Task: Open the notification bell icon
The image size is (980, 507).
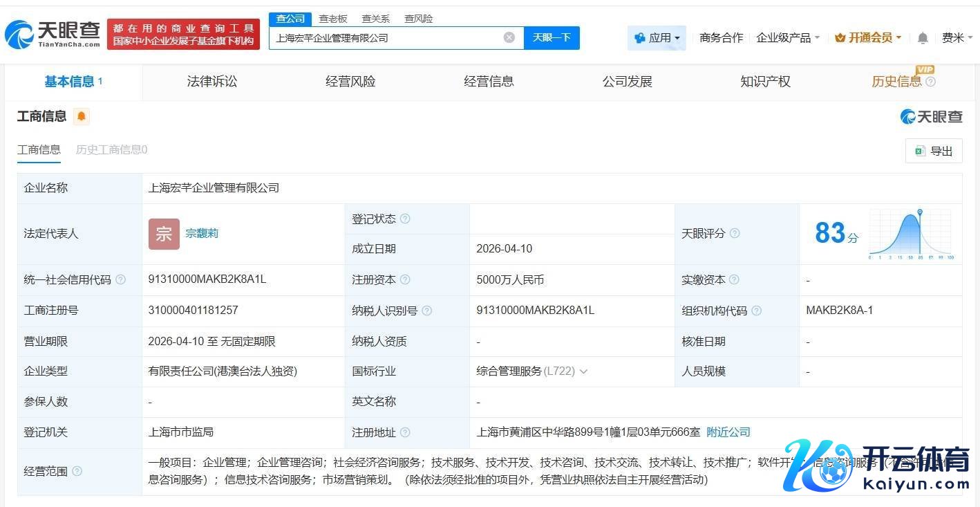Action: coord(923,38)
